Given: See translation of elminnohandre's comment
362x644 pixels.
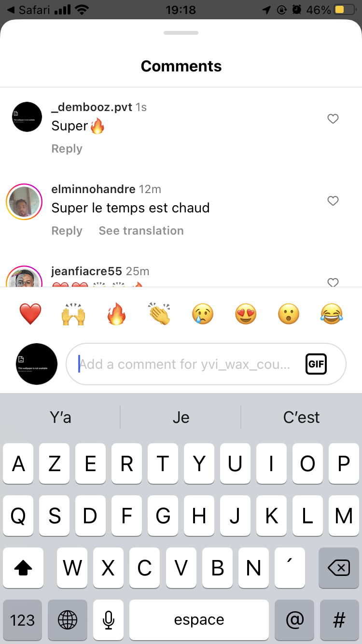Looking at the screenshot, I should [x=141, y=231].
